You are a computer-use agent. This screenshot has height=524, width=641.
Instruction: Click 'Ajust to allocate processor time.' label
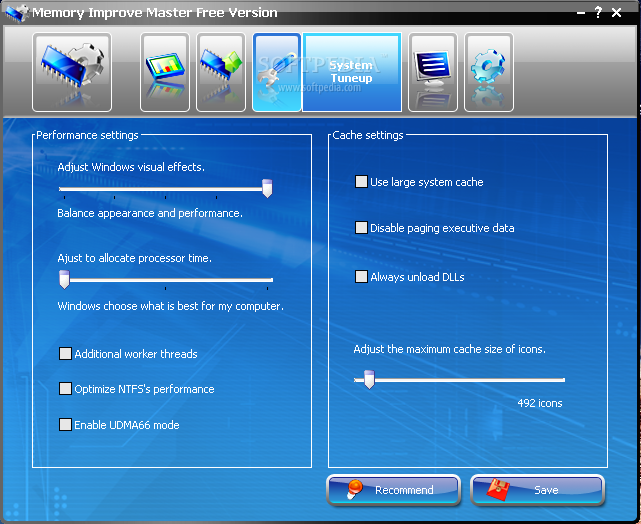134,258
